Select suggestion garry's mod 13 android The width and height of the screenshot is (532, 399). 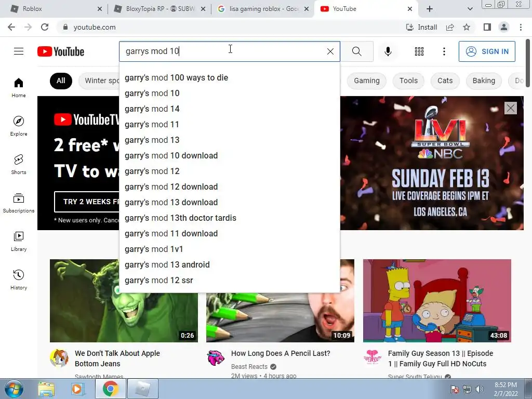(x=229, y=265)
